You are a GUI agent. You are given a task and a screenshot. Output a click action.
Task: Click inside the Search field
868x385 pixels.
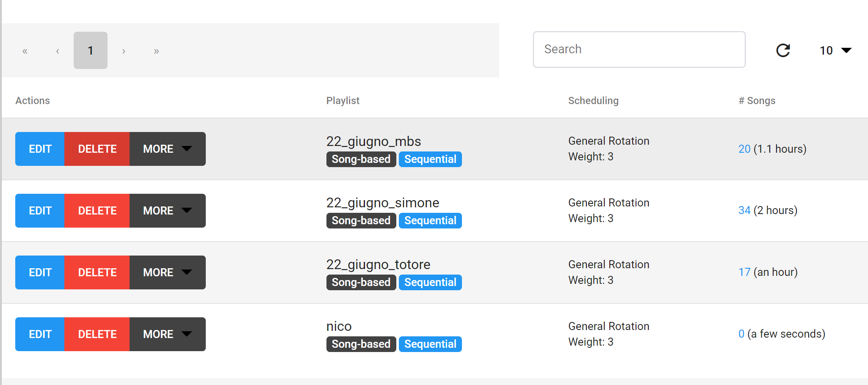[639, 49]
